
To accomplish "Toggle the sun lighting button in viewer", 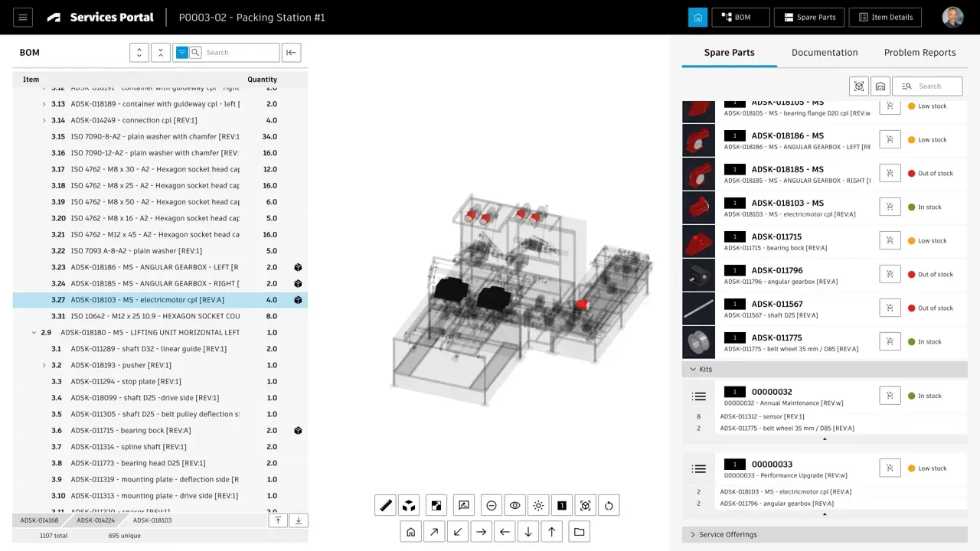I will click(538, 505).
